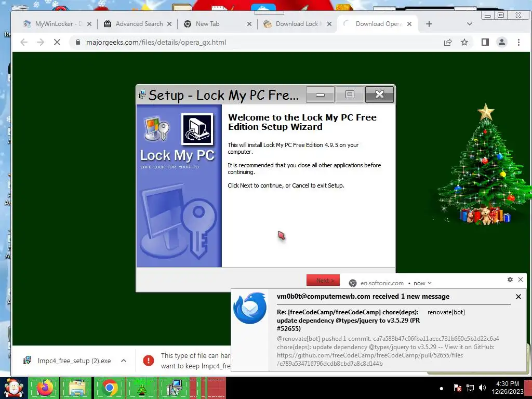Stop loading the page
Screen dimensions: 532x399
57,42
